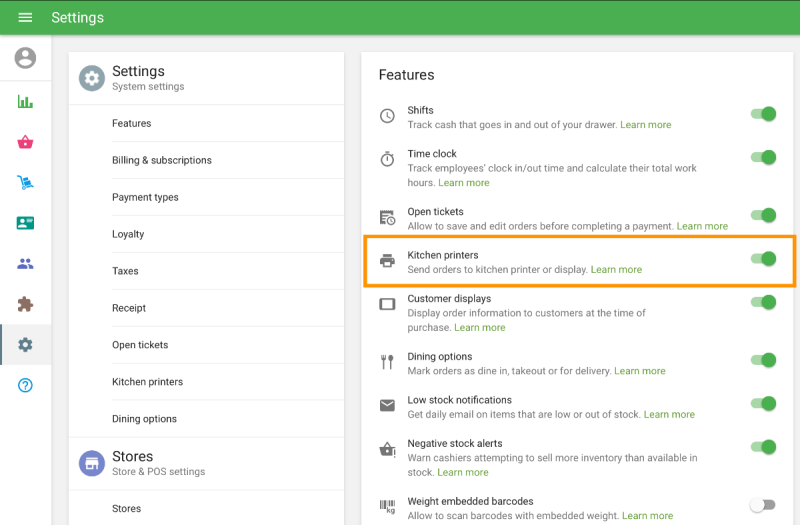Viewport: 800px width, 525px height.
Task: Click Learn more link for Dining options
Action: click(639, 371)
